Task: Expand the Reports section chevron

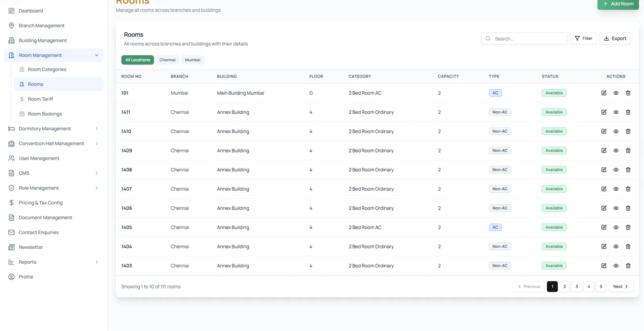Action: tap(97, 262)
